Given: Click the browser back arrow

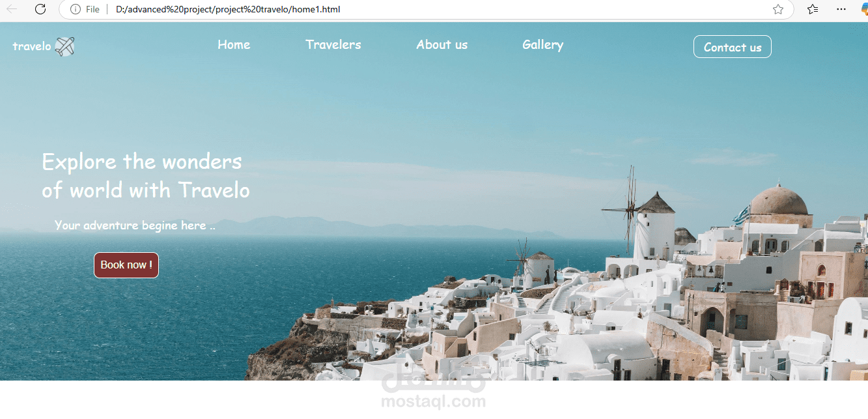Looking at the screenshot, I should (12, 9).
